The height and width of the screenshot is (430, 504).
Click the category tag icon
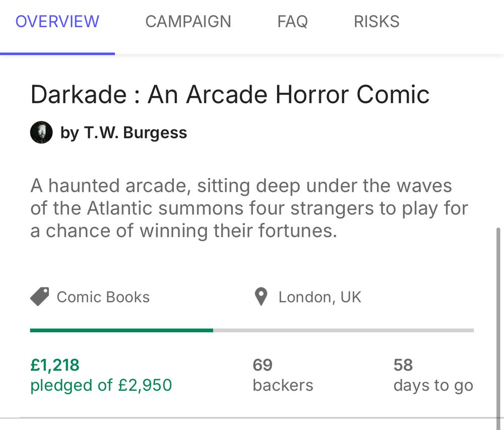click(x=39, y=297)
